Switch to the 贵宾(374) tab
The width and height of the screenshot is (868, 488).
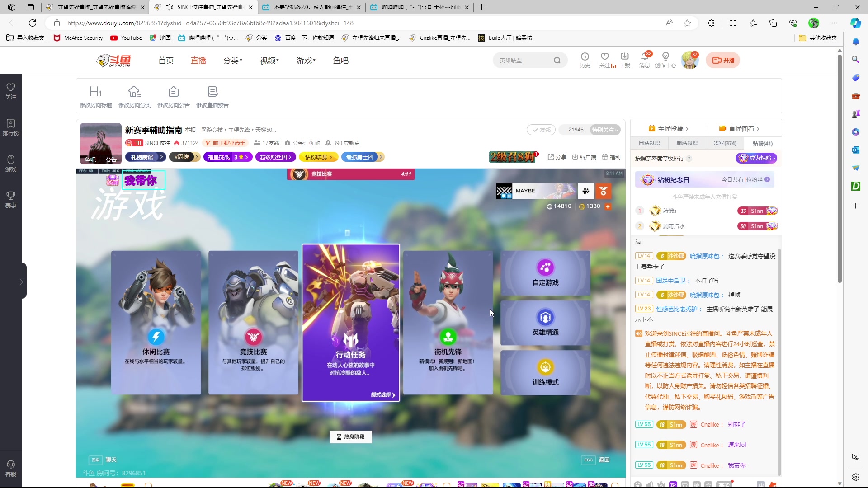[x=725, y=143]
